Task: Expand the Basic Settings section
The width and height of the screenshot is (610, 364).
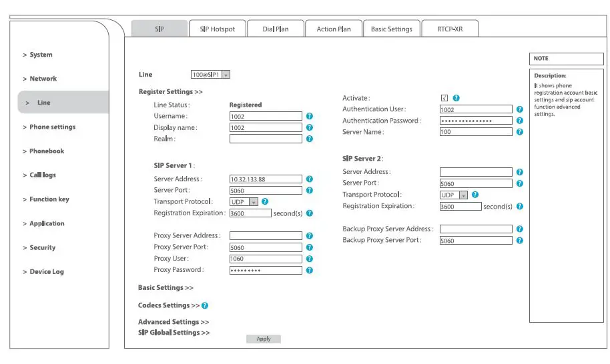Action: [166, 287]
